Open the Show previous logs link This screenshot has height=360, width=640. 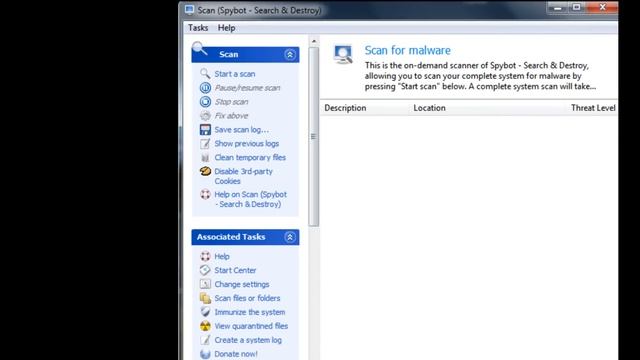247,143
